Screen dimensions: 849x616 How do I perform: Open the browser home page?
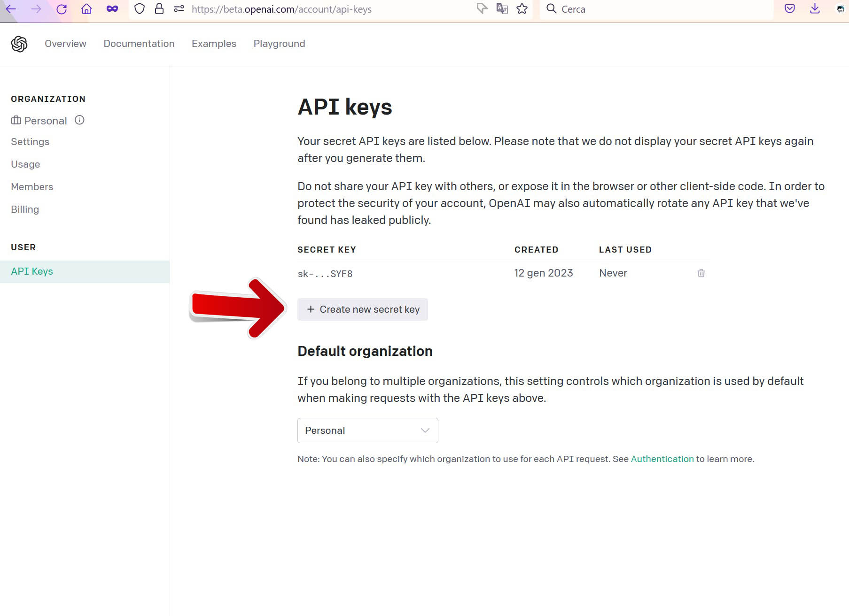(86, 9)
